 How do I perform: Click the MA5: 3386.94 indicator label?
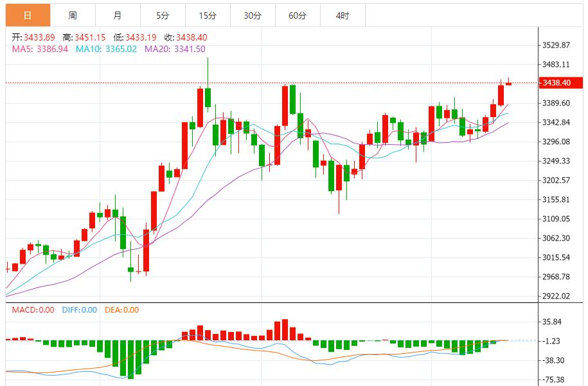40,49
